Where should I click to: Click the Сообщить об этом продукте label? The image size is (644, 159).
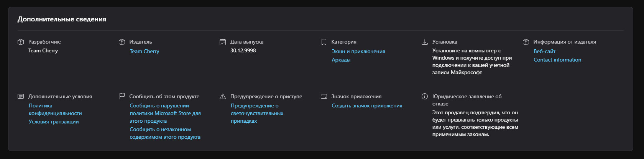coord(164,96)
